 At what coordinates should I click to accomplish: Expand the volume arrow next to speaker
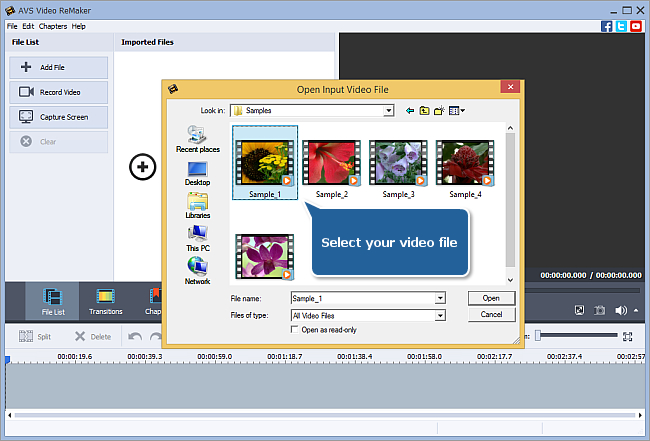click(636, 310)
